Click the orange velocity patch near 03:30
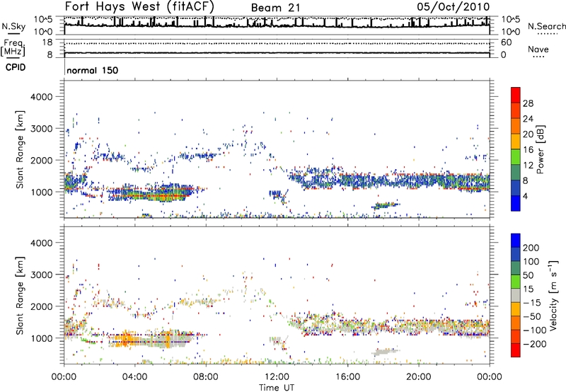The width and height of the screenshot is (566, 392). click(125, 340)
